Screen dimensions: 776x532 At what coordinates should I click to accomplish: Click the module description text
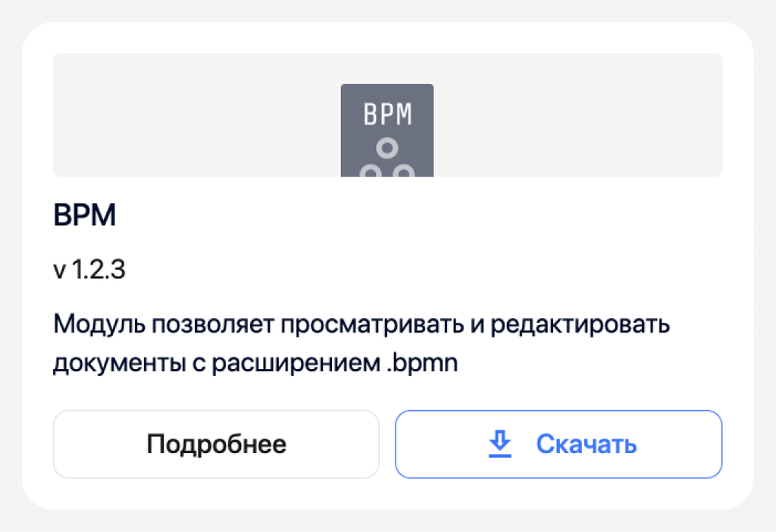[361, 343]
